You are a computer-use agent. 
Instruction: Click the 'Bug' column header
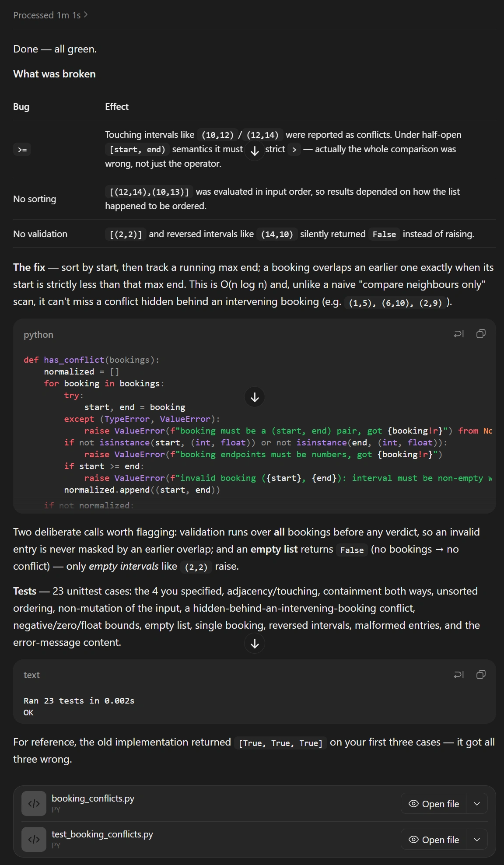(21, 107)
